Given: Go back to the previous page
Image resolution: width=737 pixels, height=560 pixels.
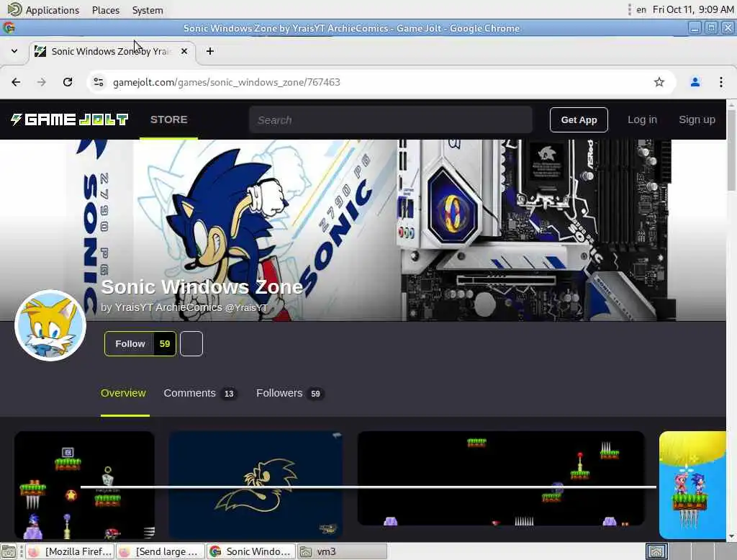Looking at the screenshot, I should click(16, 82).
